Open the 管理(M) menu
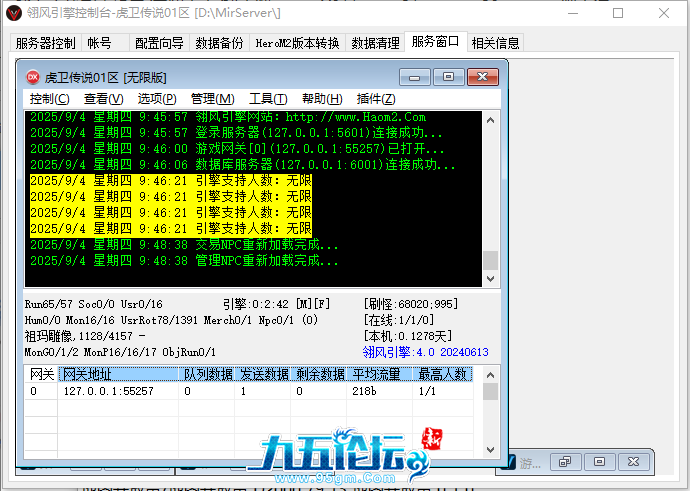690x491 pixels. (x=213, y=99)
